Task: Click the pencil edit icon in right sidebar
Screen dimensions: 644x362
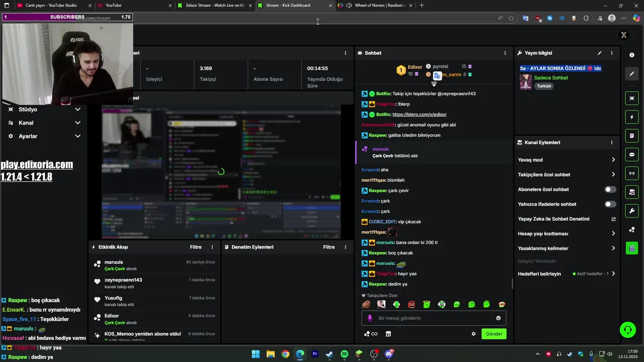Action: 632,74
